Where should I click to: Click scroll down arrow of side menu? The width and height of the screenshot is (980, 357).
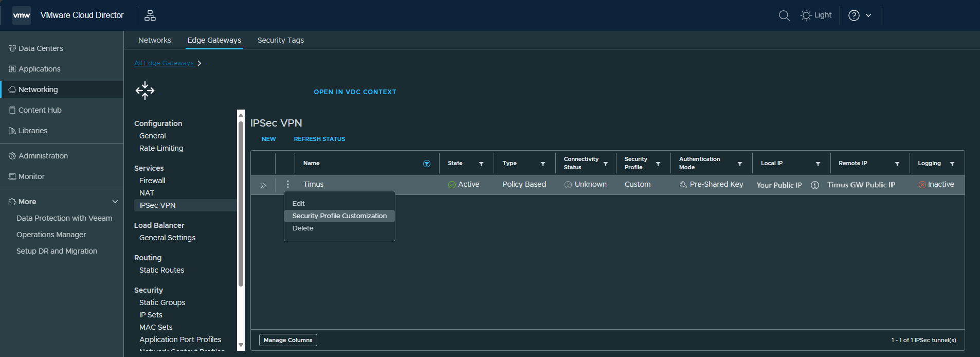[x=241, y=345]
